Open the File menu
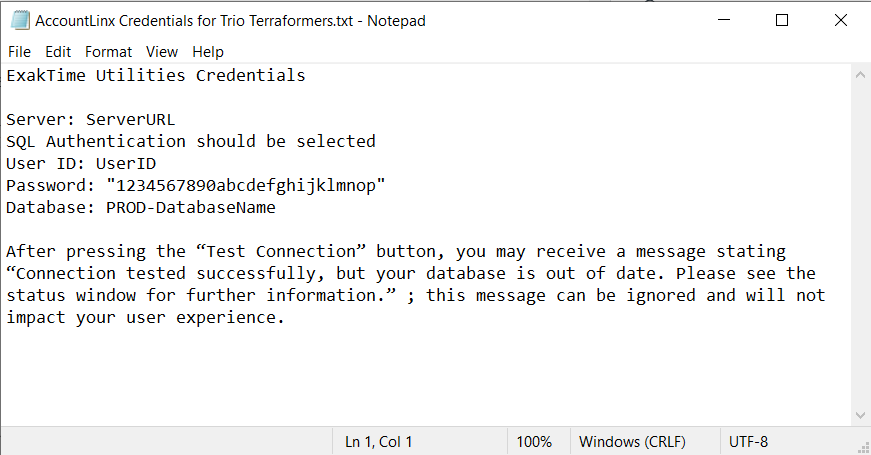 (19, 52)
